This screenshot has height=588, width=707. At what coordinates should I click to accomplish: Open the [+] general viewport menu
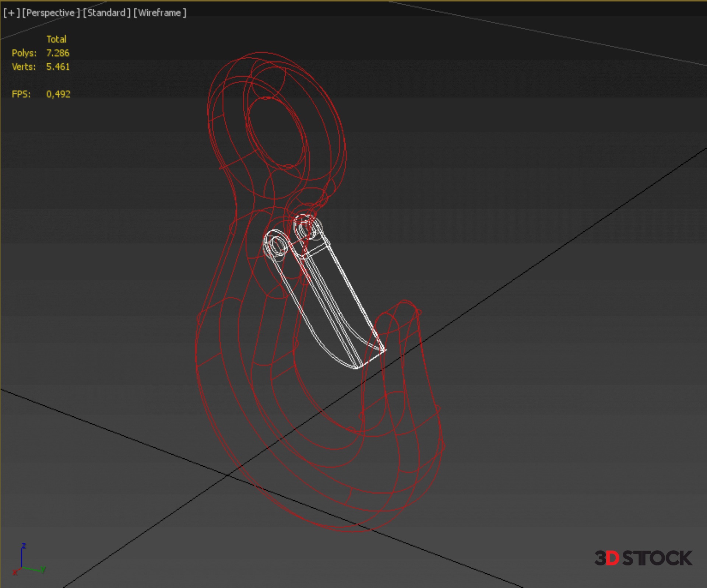[x=11, y=13]
